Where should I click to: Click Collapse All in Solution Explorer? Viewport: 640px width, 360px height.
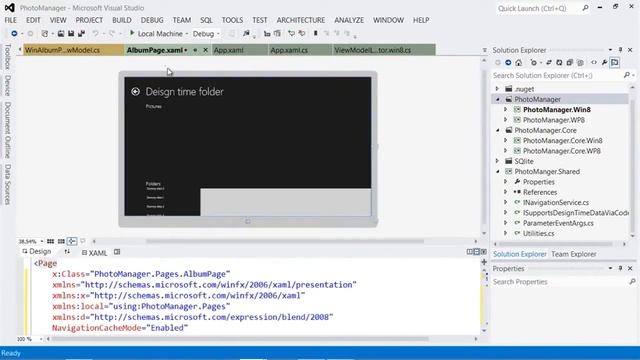[570, 62]
